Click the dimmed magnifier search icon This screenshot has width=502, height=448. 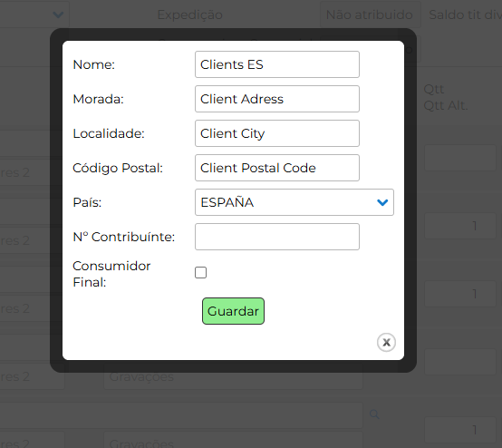(x=374, y=414)
